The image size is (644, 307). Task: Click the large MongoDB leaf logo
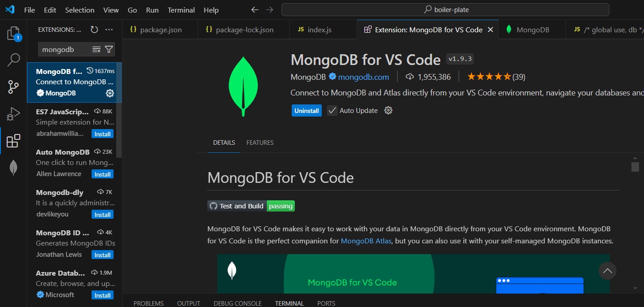point(243,87)
